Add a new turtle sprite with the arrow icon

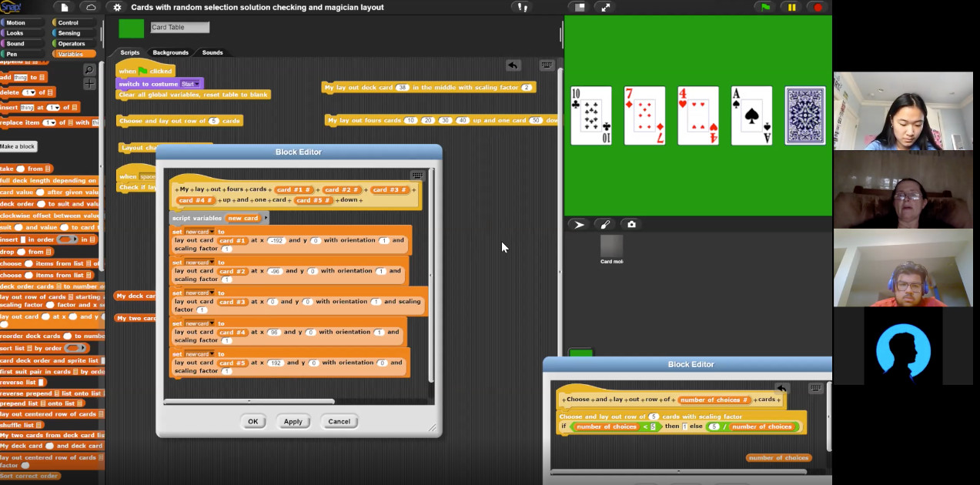tap(579, 224)
